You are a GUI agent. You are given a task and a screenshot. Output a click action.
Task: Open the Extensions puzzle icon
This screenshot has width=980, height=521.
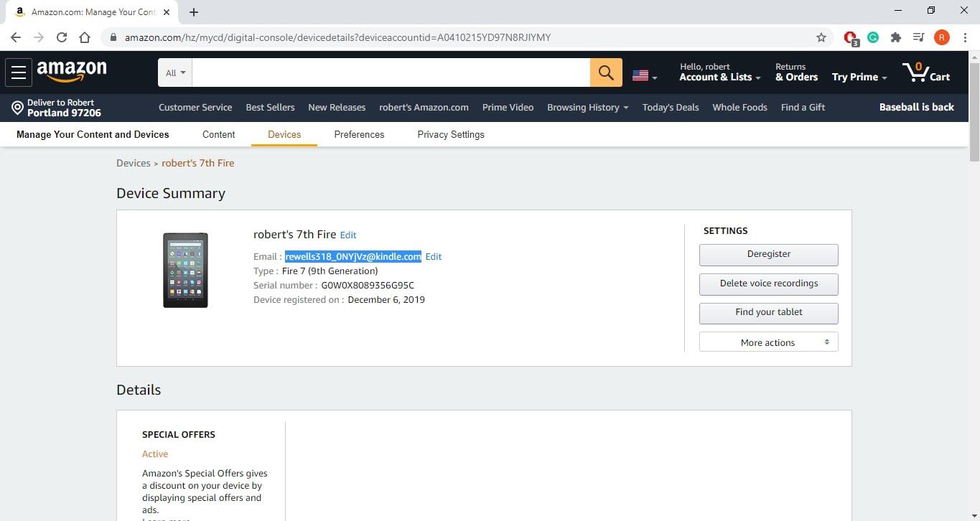[895, 37]
